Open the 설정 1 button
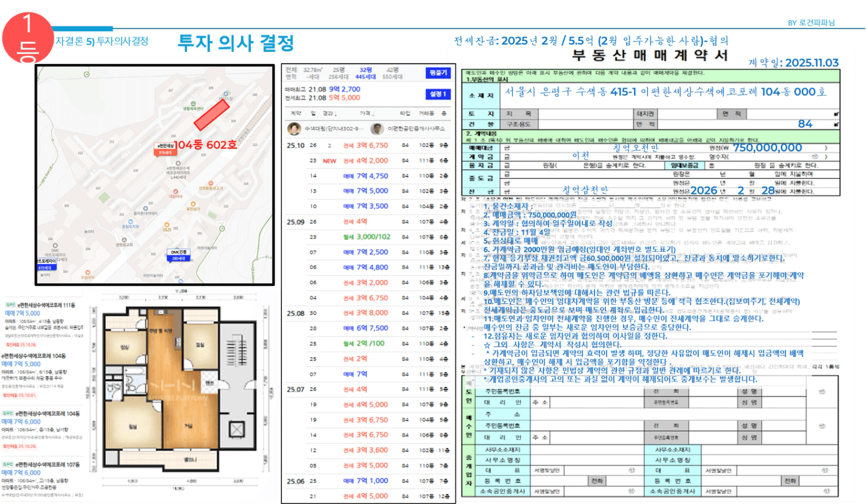The width and height of the screenshot is (866, 504). pyautogui.click(x=438, y=94)
